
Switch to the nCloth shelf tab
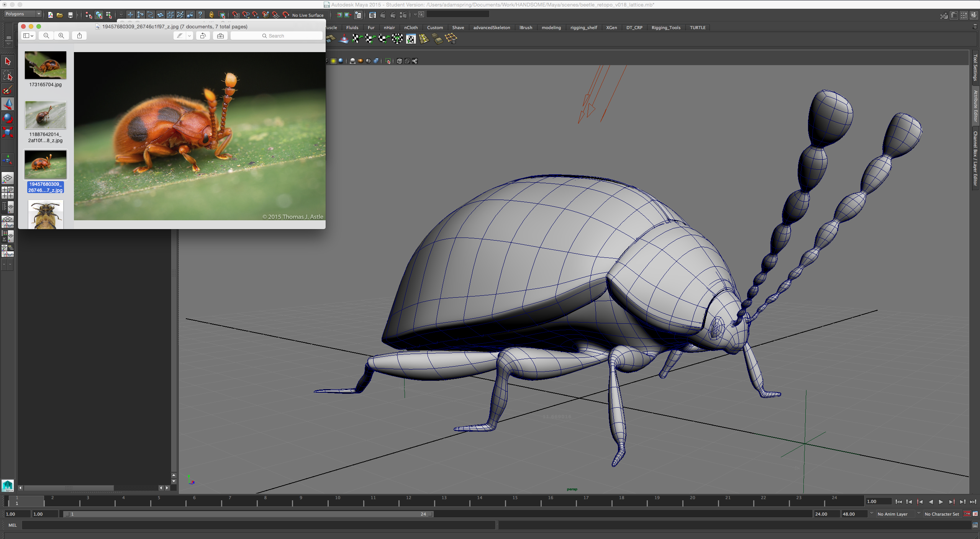[x=411, y=28]
